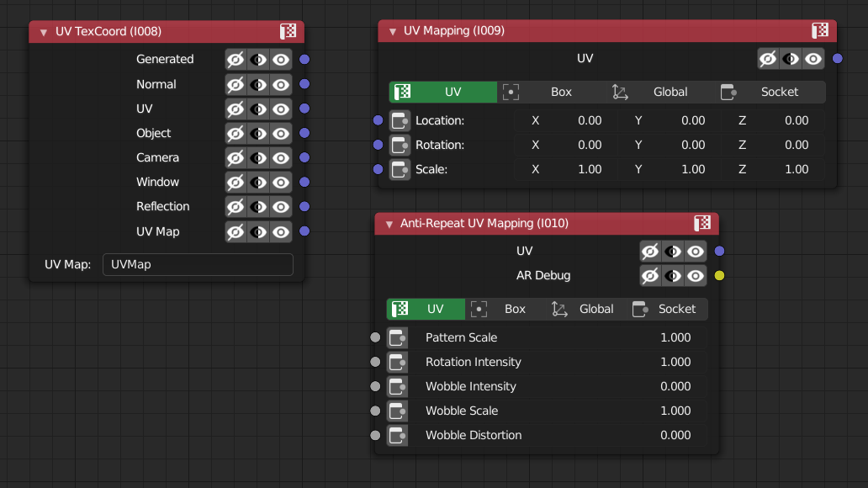The height and width of the screenshot is (488, 868).
Task: Click Location Z value field
Action: 773,120
